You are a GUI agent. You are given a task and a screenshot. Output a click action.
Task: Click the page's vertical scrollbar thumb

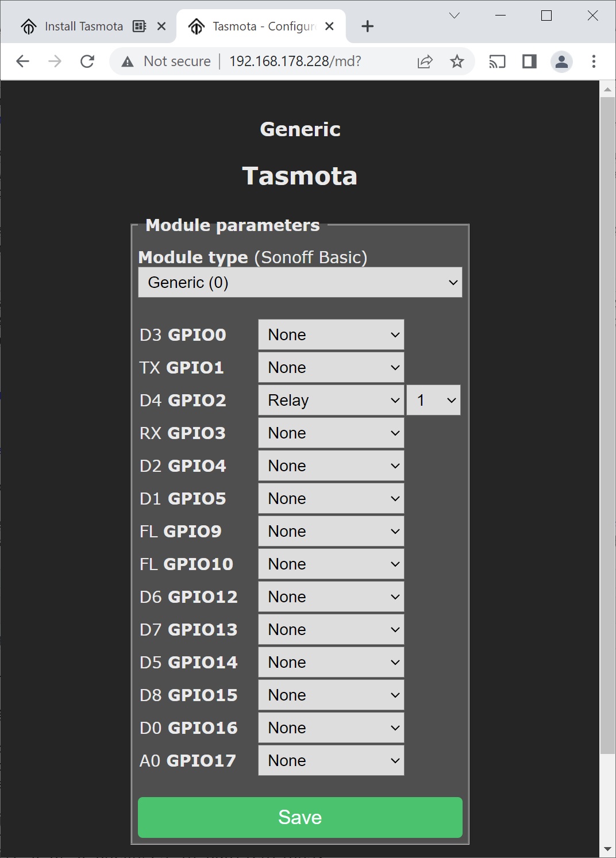coord(607,425)
